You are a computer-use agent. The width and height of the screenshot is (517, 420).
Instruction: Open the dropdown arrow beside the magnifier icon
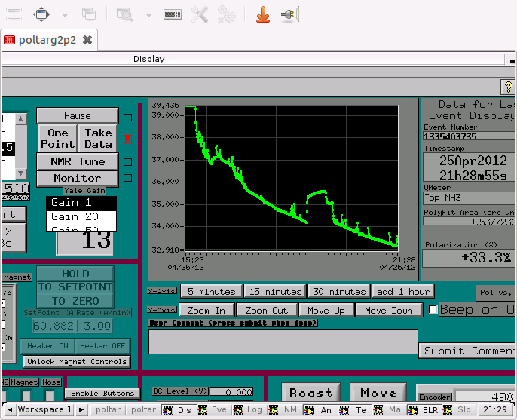pyautogui.click(x=148, y=15)
